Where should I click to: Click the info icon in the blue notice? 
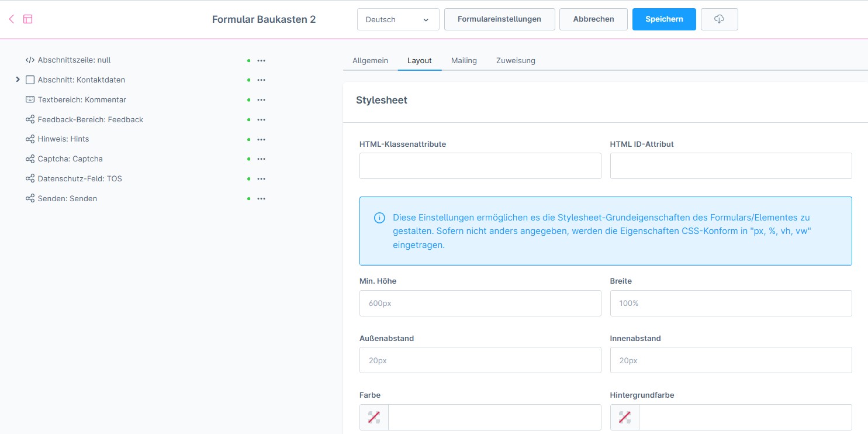379,218
